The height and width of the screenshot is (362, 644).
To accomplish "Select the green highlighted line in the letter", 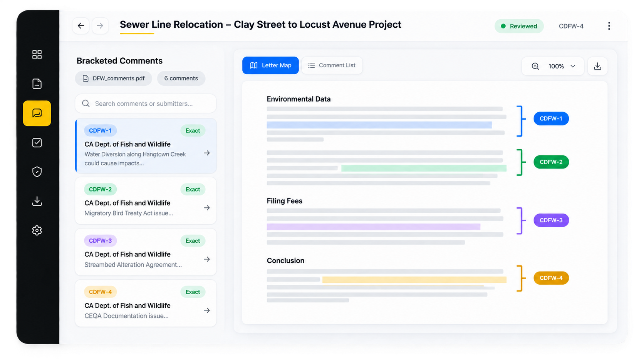I will 424,168.
